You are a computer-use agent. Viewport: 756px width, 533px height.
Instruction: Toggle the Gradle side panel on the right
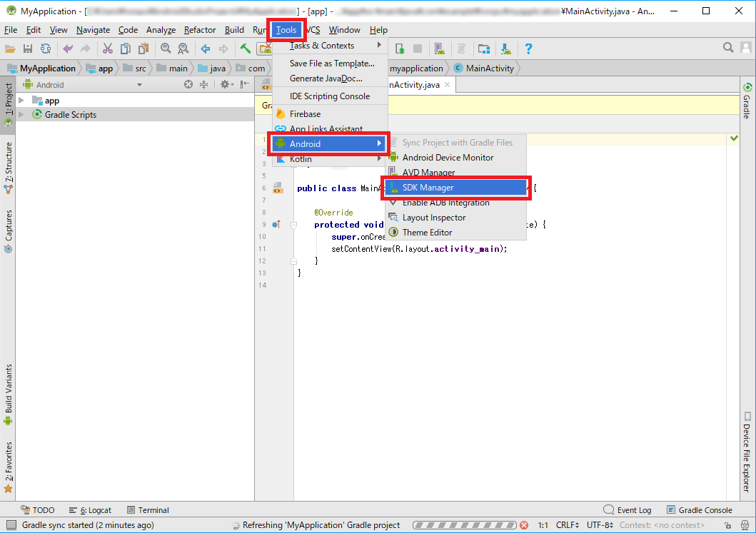(747, 101)
